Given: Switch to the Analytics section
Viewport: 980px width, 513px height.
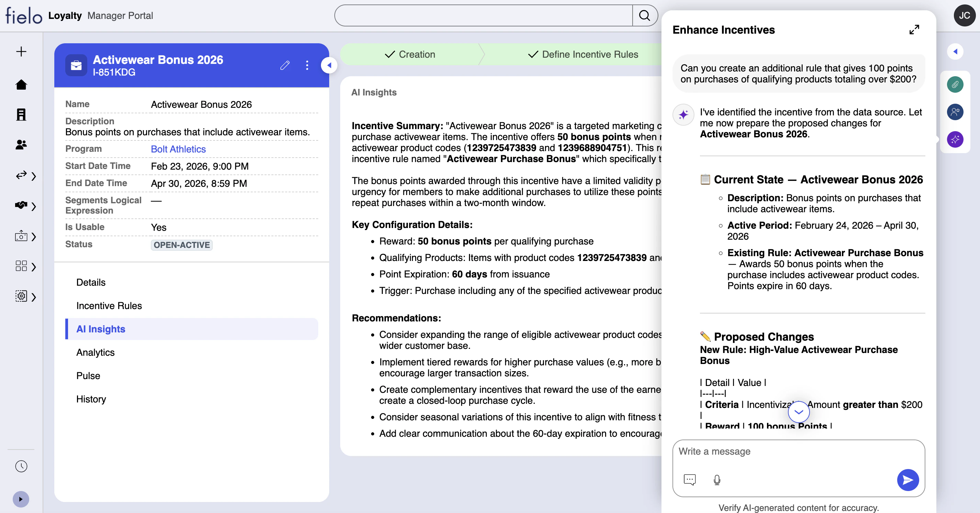Looking at the screenshot, I should pos(95,353).
